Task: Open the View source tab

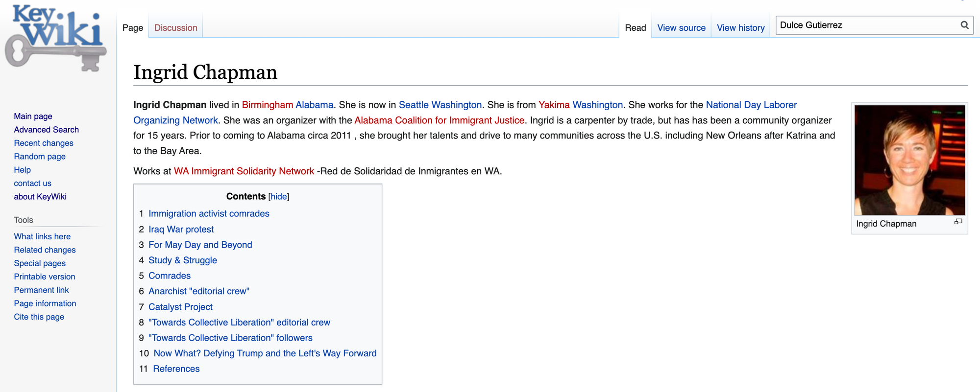Action: [x=681, y=28]
